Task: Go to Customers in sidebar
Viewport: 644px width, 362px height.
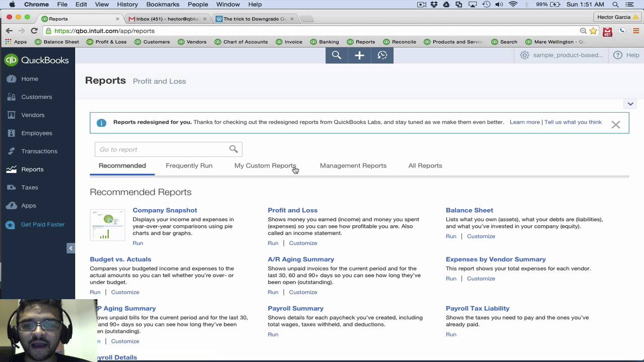Action: (x=37, y=97)
